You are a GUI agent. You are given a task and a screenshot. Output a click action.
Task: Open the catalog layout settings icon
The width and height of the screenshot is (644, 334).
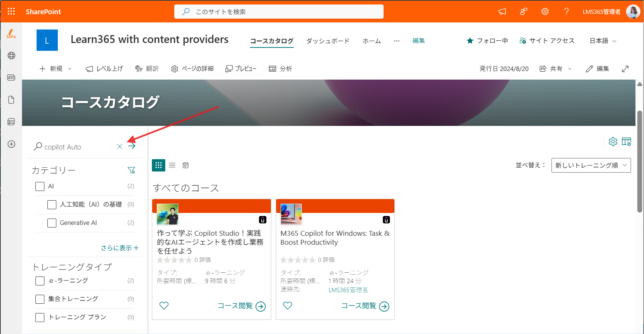pyautogui.click(x=626, y=142)
